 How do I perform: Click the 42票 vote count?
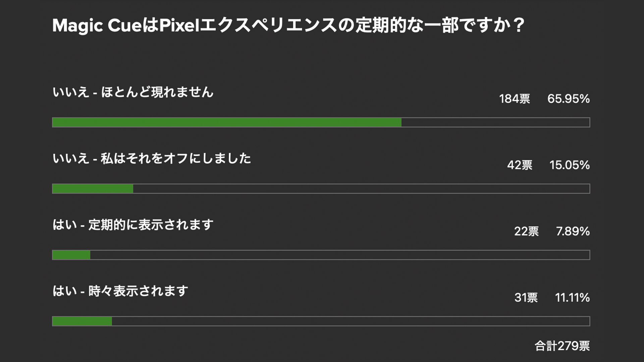pyautogui.click(x=520, y=165)
